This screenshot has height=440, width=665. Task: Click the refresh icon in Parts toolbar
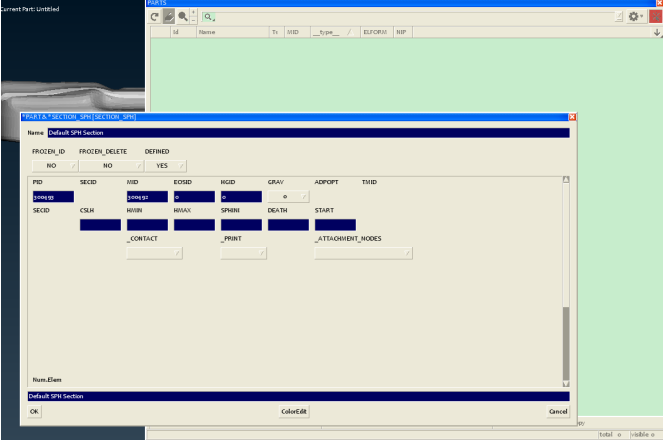pyautogui.click(x=156, y=18)
